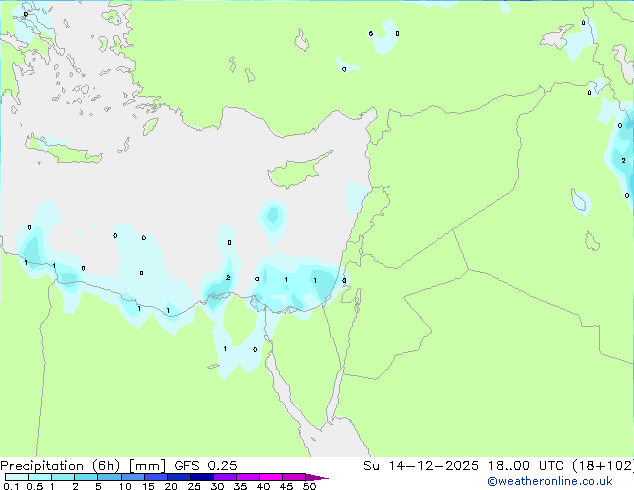Pick the legend swatch between 35 and 40
This screenshot has height=490, width=634.
pos(247,477)
